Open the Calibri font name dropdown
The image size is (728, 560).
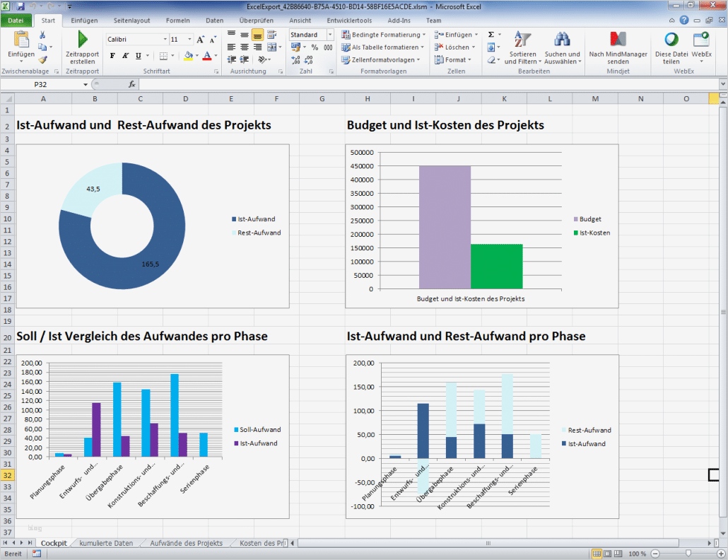tap(165, 40)
